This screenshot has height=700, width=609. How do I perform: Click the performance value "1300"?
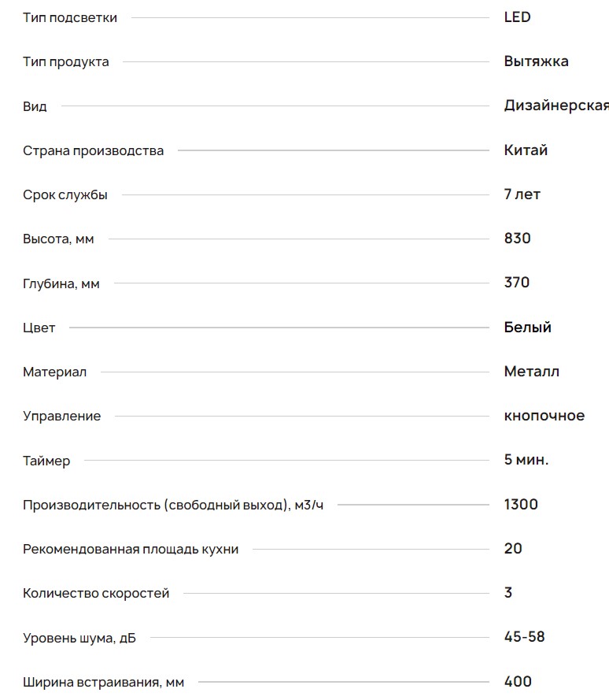[521, 505]
